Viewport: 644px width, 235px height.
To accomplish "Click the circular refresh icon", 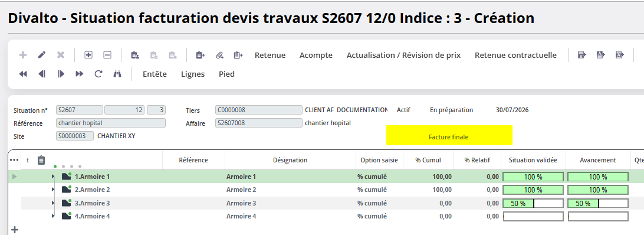I will (98, 74).
